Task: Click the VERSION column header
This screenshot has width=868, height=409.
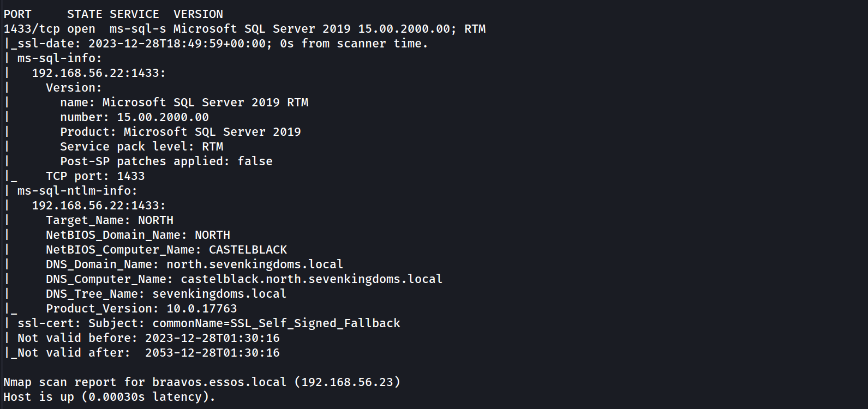Action: 198,14
